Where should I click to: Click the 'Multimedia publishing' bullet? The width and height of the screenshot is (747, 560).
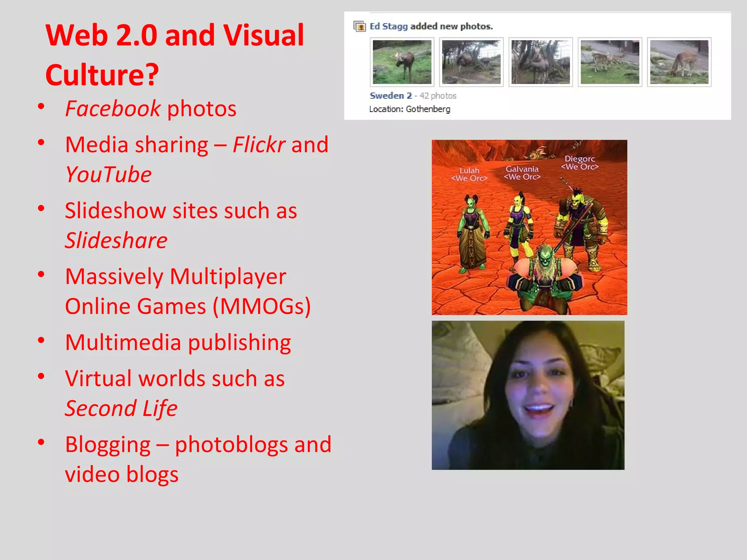pos(178,342)
